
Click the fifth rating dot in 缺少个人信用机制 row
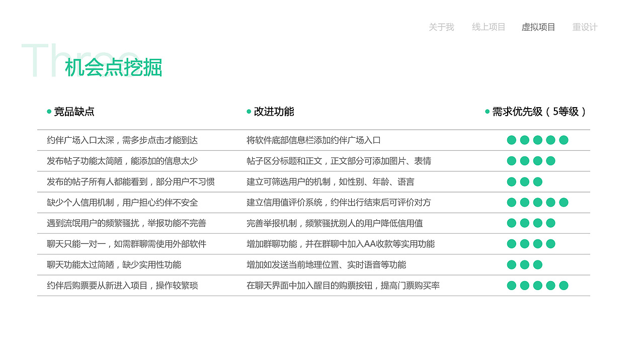tap(565, 203)
